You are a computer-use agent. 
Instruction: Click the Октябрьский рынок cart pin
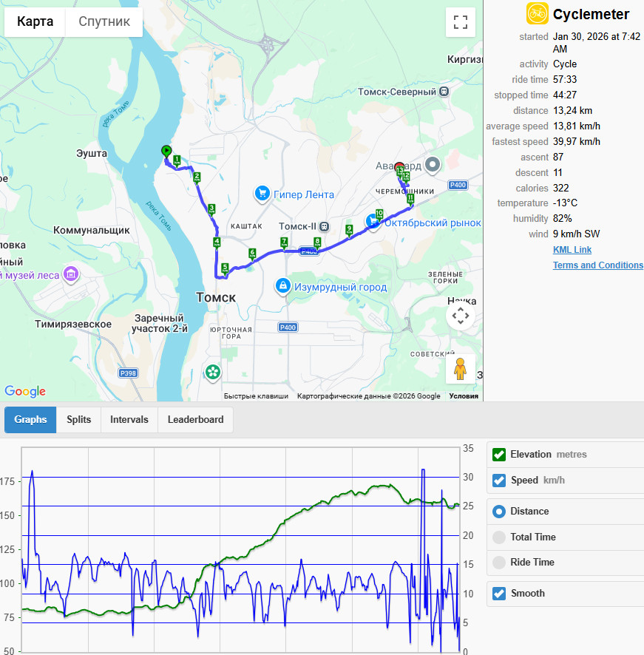point(371,221)
